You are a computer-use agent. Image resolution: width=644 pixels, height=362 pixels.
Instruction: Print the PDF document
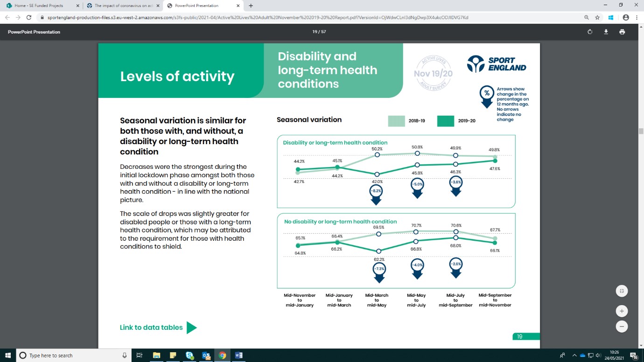(622, 32)
